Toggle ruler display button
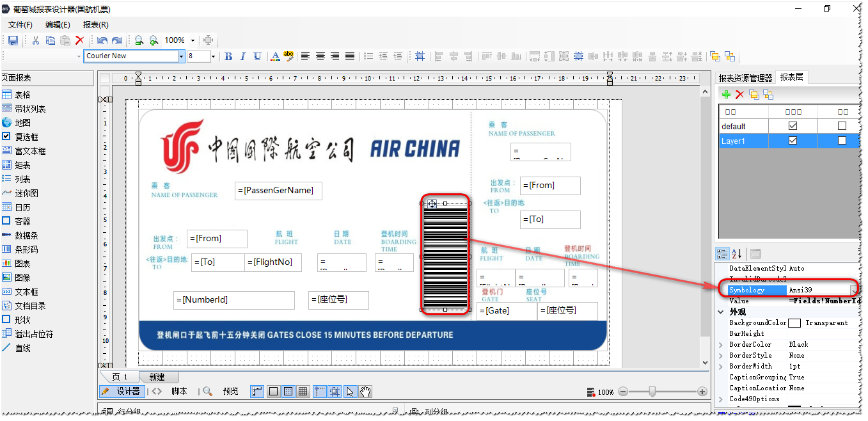 coord(257,392)
